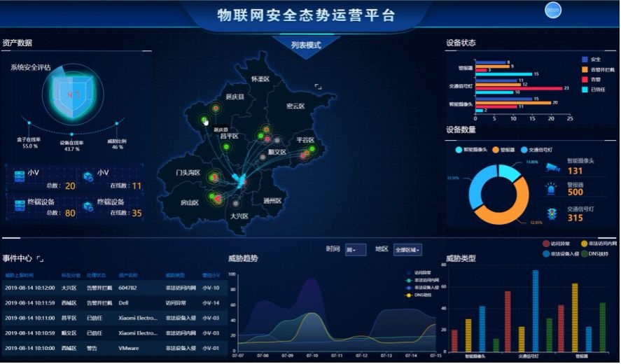Select the 大兴区 6047B2 event row
The image size is (621, 364).
point(112,288)
